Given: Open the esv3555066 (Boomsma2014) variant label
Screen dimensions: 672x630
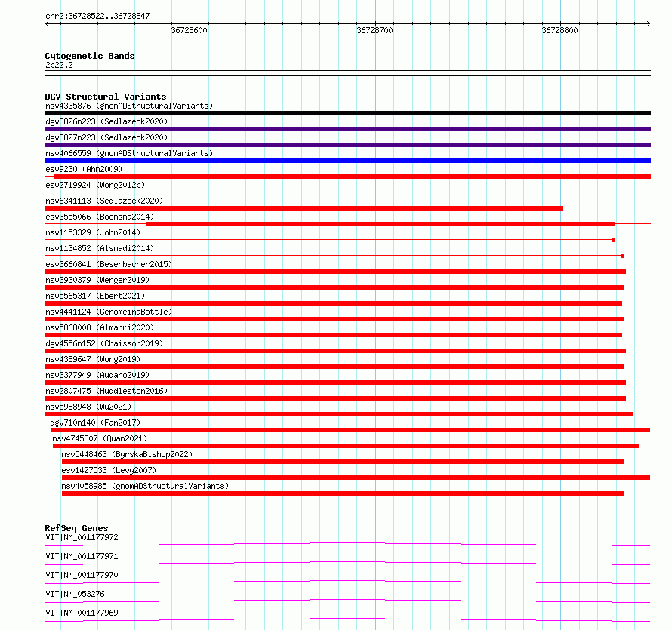Looking at the screenshot, I should pyautogui.click(x=100, y=217).
